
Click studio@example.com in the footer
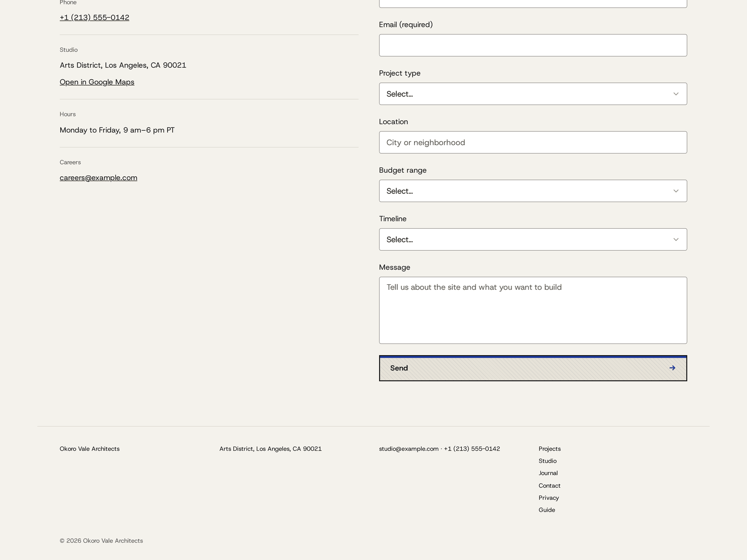point(409,449)
